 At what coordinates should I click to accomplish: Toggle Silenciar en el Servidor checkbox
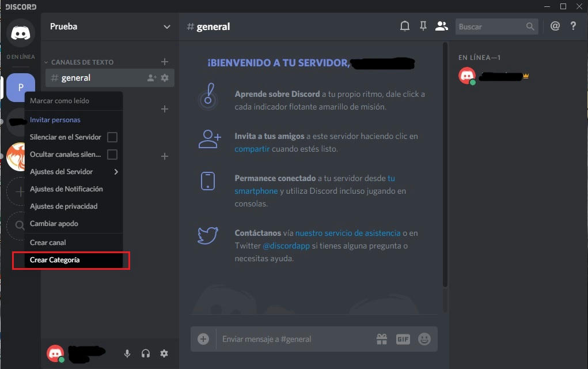112,137
